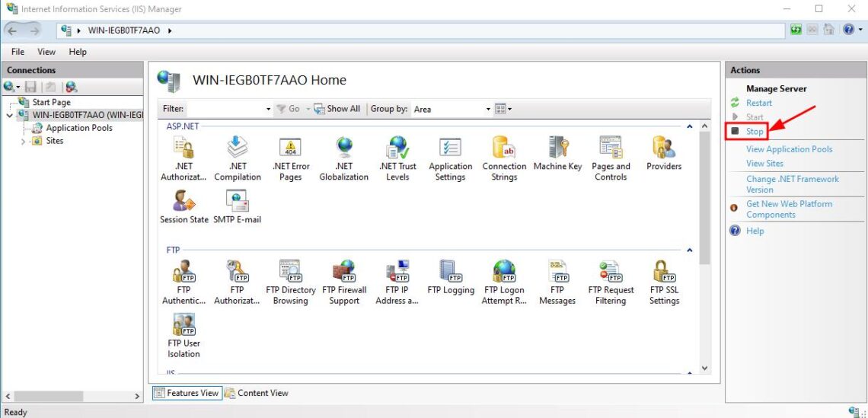
Task: Click the features list vertical scrollbar
Action: (x=705, y=199)
